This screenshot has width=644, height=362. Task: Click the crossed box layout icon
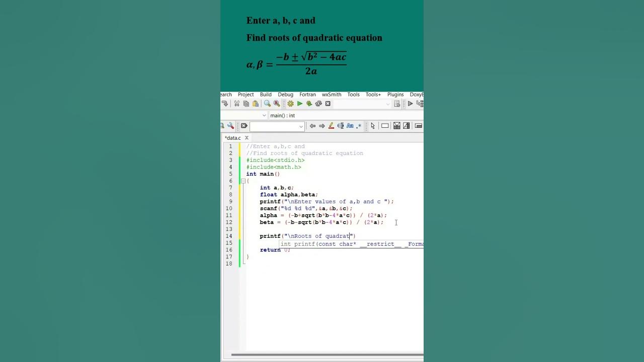coord(397,126)
